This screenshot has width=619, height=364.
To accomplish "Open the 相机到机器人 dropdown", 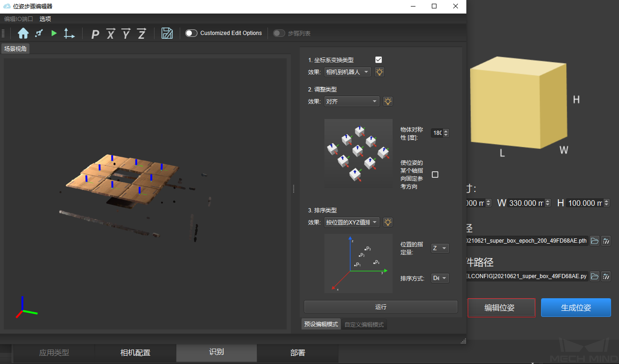I will tap(348, 72).
